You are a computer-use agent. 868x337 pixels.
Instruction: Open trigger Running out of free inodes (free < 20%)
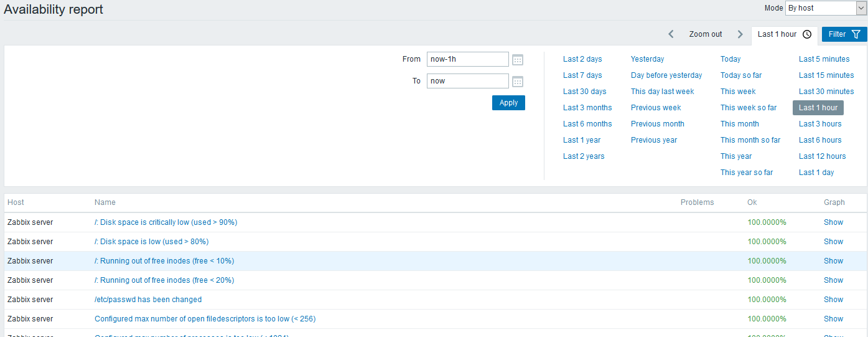pyautogui.click(x=164, y=280)
